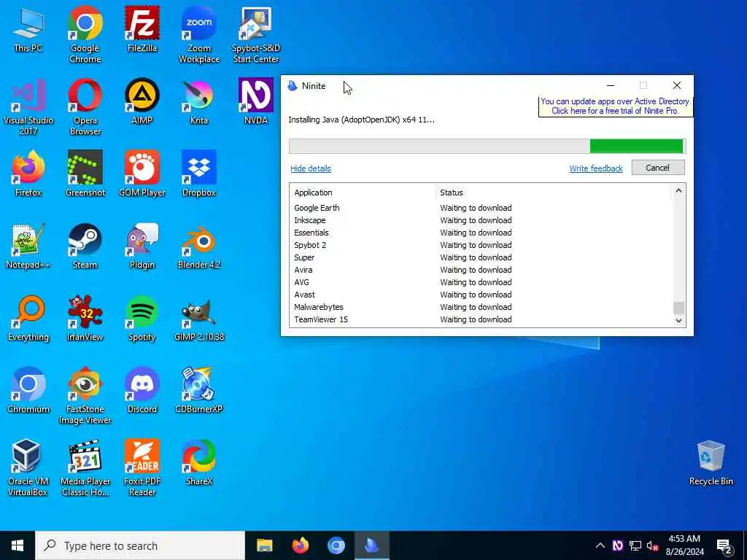Click the Ninite installation progress bar
Screen dimensions: 747x560
pyautogui.click(x=487, y=146)
